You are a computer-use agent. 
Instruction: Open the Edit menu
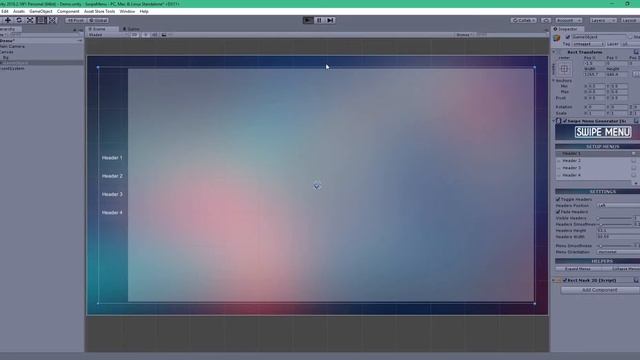[x=5, y=11]
